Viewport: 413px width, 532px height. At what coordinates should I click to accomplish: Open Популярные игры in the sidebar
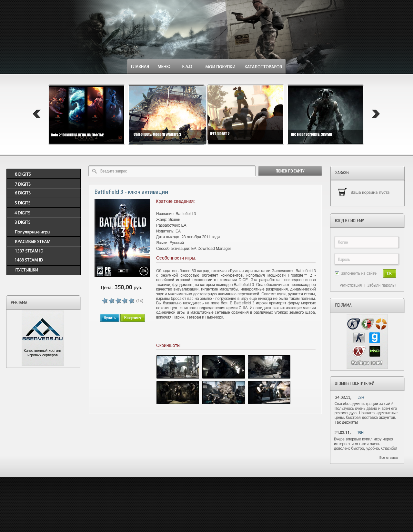click(44, 232)
